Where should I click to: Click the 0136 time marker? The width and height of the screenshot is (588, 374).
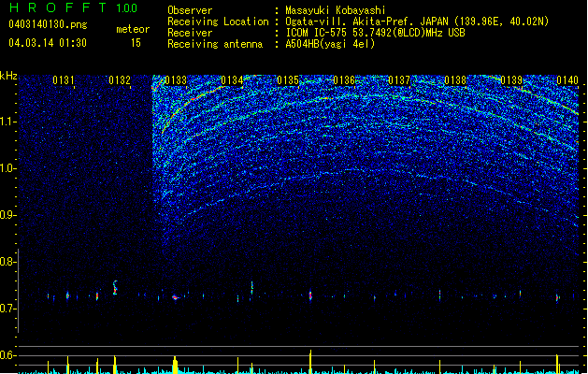tap(344, 80)
